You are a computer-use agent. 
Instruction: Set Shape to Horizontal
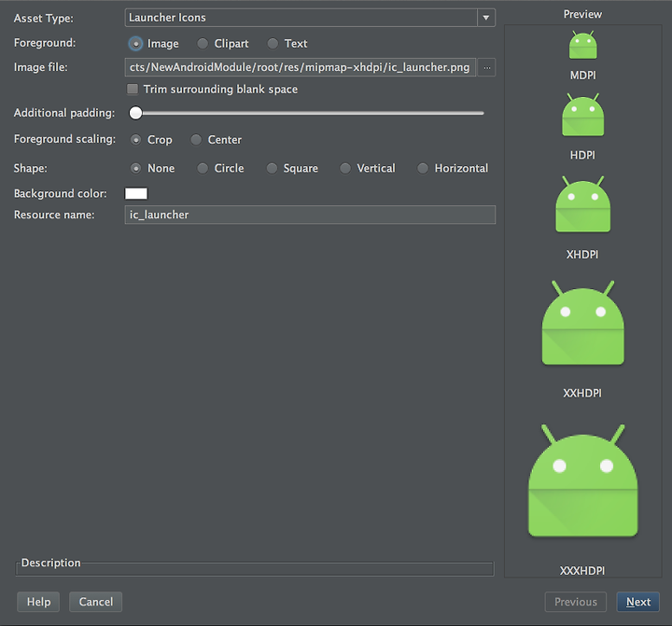pos(423,168)
